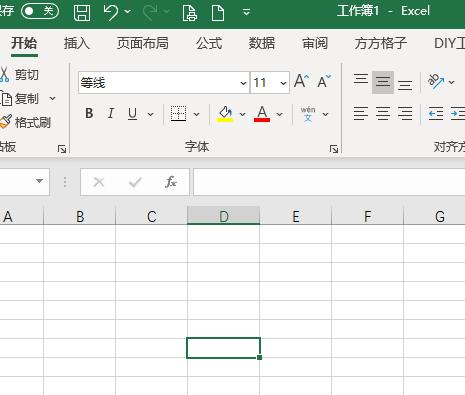Click the Insert Function fx icon
The height and width of the screenshot is (395, 465).
tap(171, 182)
